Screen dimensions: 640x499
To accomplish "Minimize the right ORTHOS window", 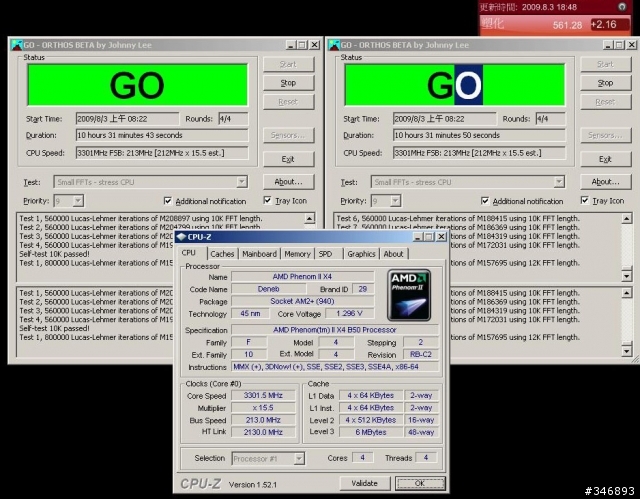I will click(x=608, y=45).
